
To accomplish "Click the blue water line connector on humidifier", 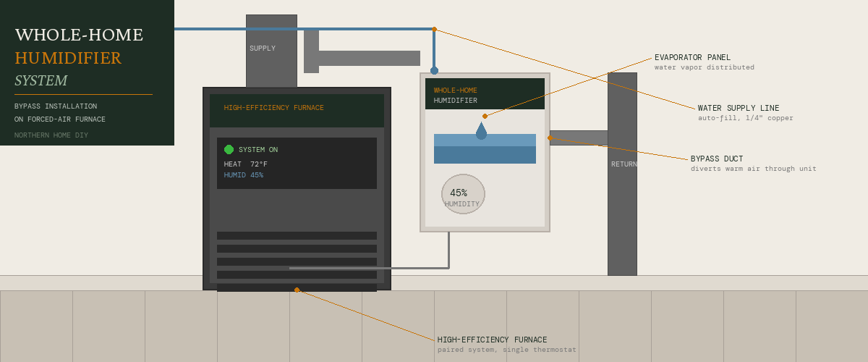I will tap(434, 70).
